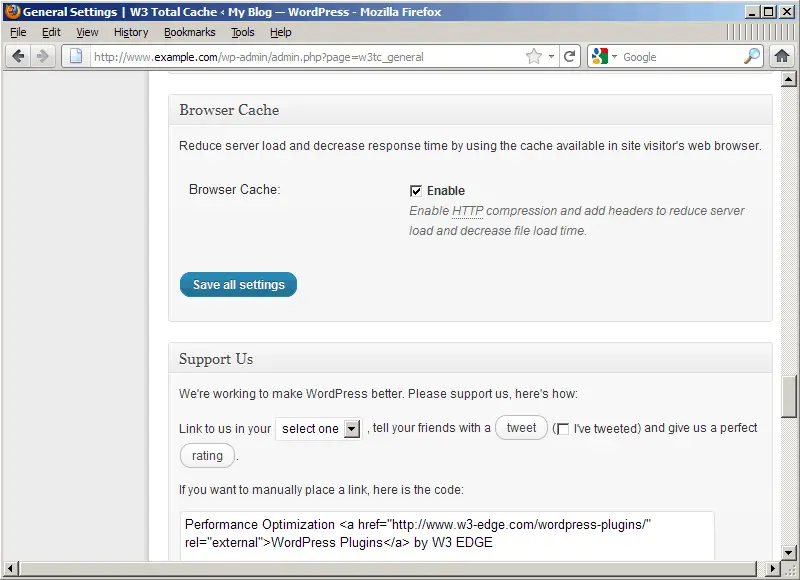Screen dimensions: 800x580
Task: Click the browser Back arrow
Action: click(x=18, y=56)
